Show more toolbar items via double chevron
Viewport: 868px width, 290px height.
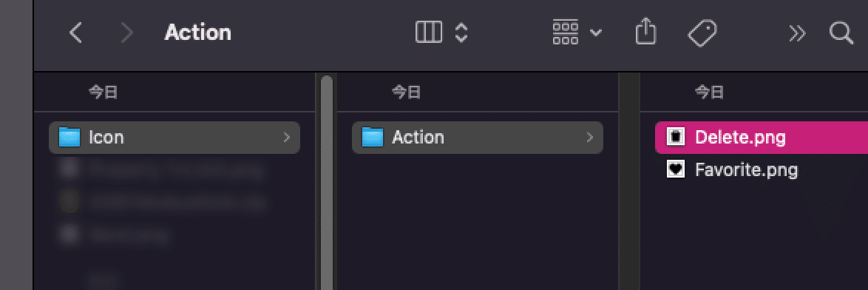797,34
